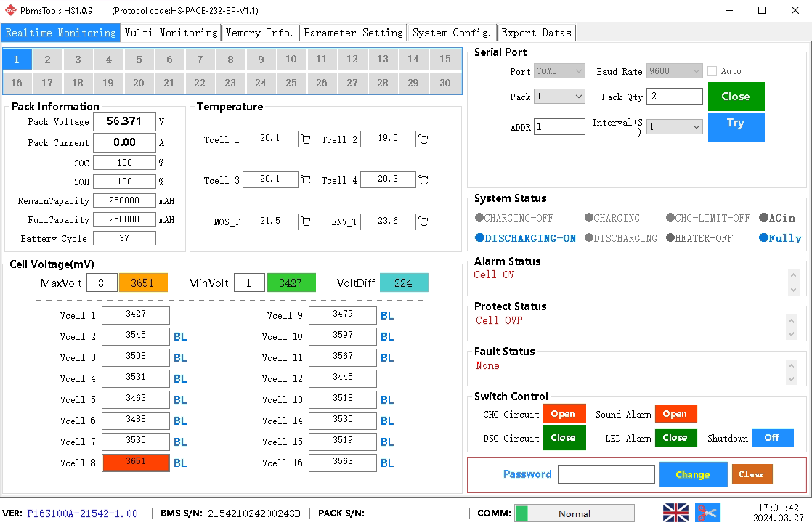
Task: Click the UK flag language icon
Action: (675, 513)
